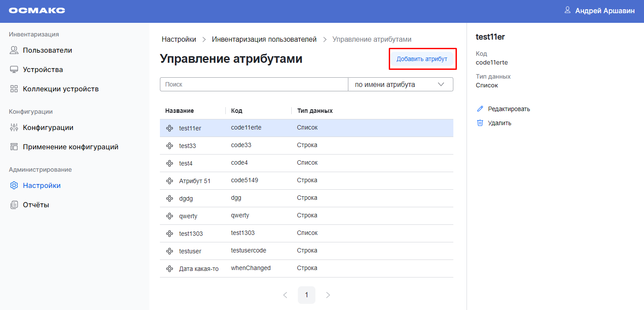The width and height of the screenshot is (644, 310).
Task: Click the Users icon in sidebar
Action: pyautogui.click(x=14, y=50)
